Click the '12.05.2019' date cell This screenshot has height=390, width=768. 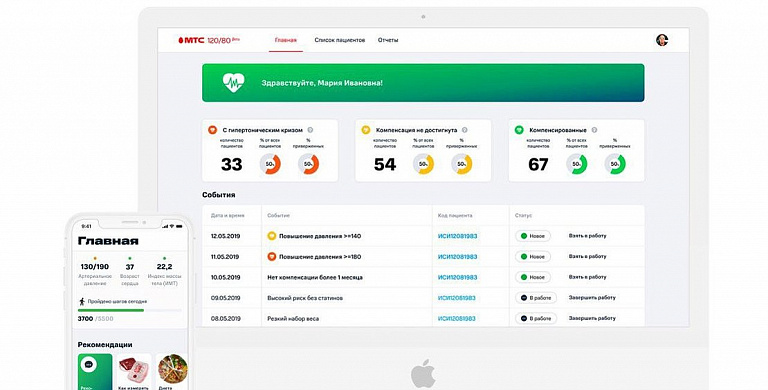click(225, 236)
